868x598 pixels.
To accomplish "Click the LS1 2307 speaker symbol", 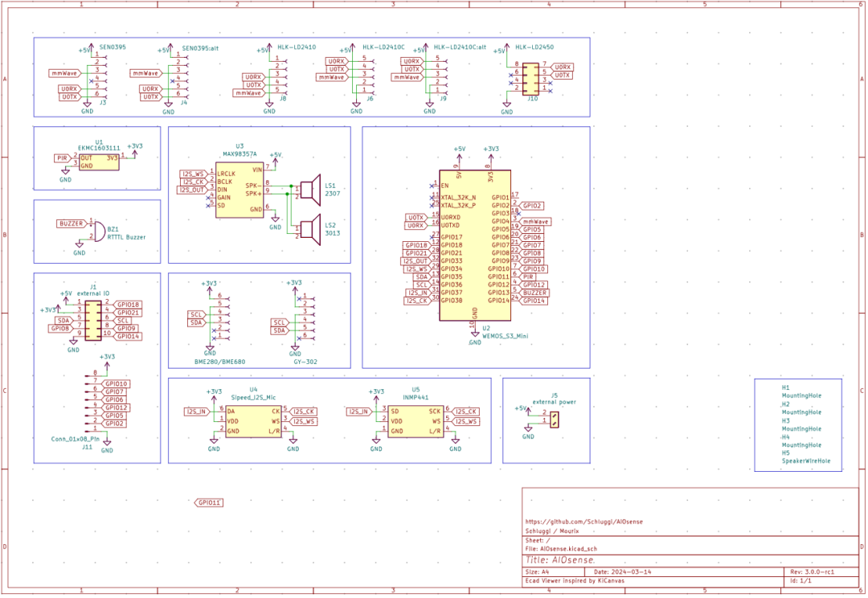I will pyautogui.click(x=310, y=190).
